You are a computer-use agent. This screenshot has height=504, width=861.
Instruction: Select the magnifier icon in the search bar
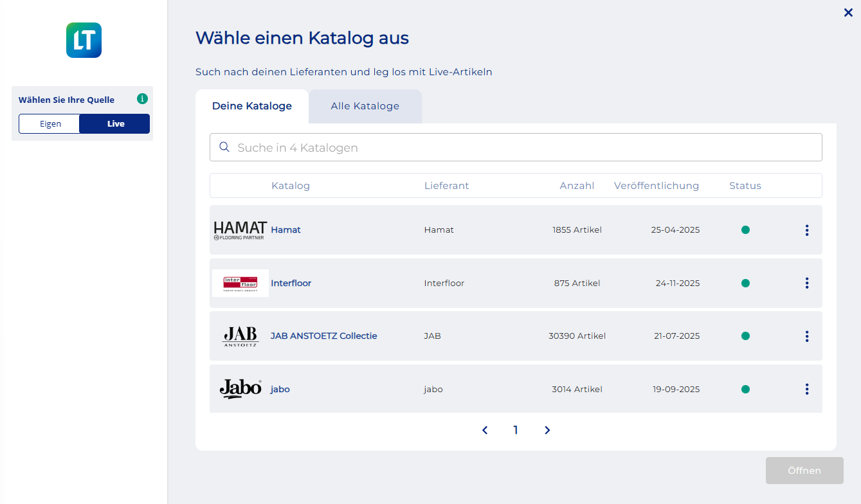click(224, 147)
